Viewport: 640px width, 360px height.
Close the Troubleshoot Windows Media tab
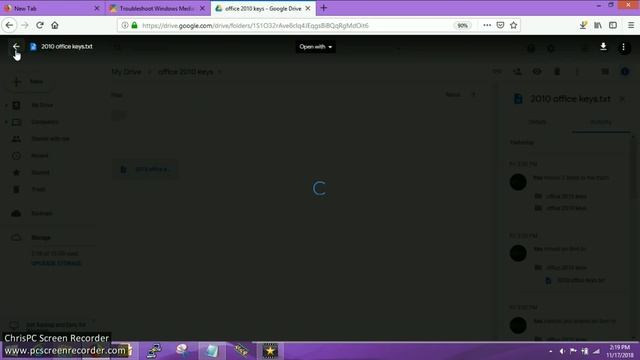(x=202, y=8)
